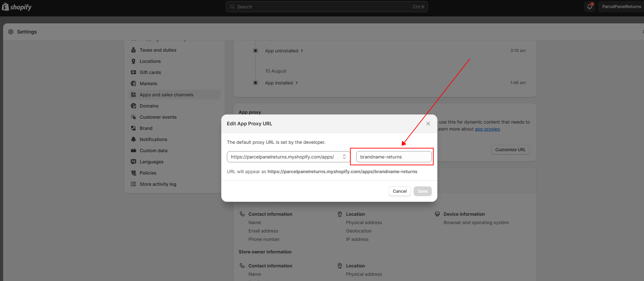
Task: Click the Store activity log list icon
Action: pyautogui.click(x=133, y=184)
